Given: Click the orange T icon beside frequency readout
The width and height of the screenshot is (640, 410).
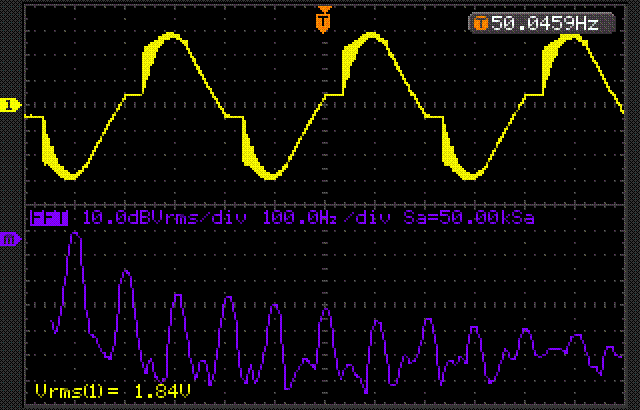Looking at the screenshot, I should [481, 24].
